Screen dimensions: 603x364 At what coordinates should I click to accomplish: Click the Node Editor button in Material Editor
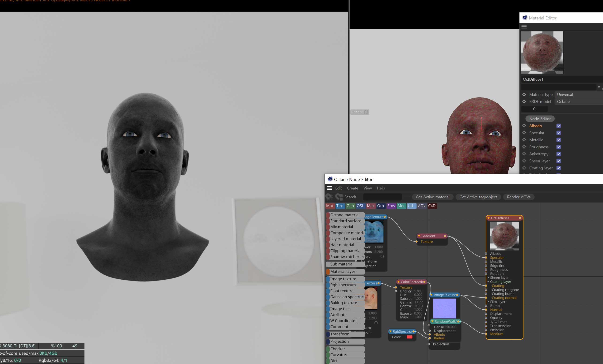coord(540,119)
